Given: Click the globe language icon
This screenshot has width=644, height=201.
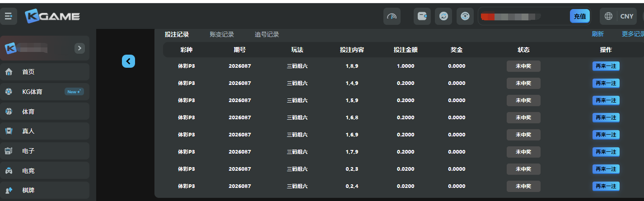Looking at the screenshot, I should (x=608, y=16).
